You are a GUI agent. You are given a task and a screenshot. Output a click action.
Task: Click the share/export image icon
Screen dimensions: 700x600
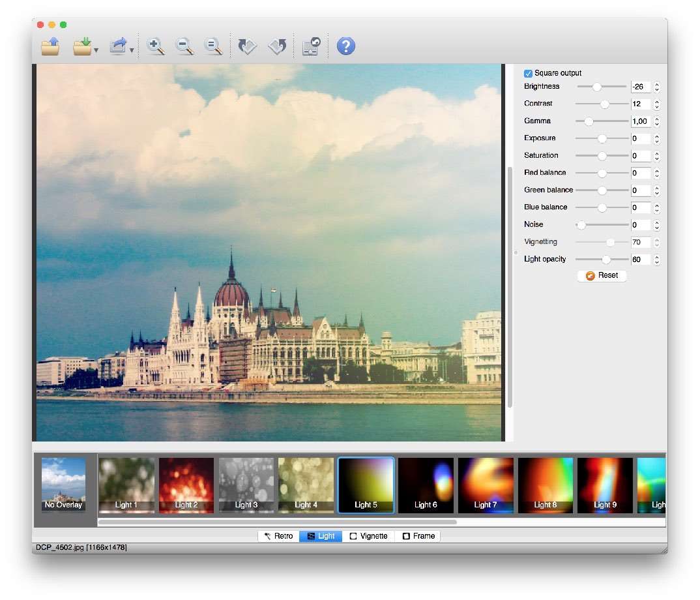coord(118,46)
